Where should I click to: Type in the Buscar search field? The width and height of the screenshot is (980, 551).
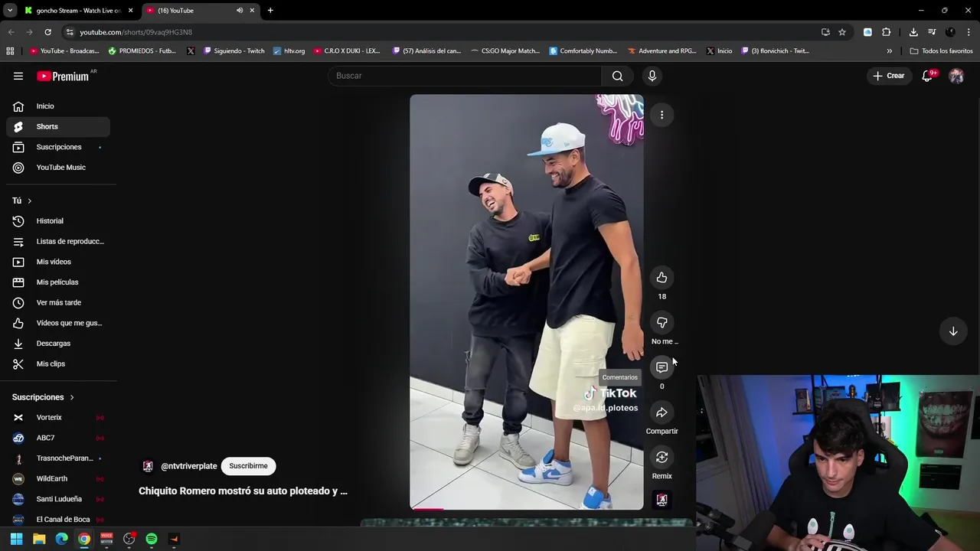point(465,76)
